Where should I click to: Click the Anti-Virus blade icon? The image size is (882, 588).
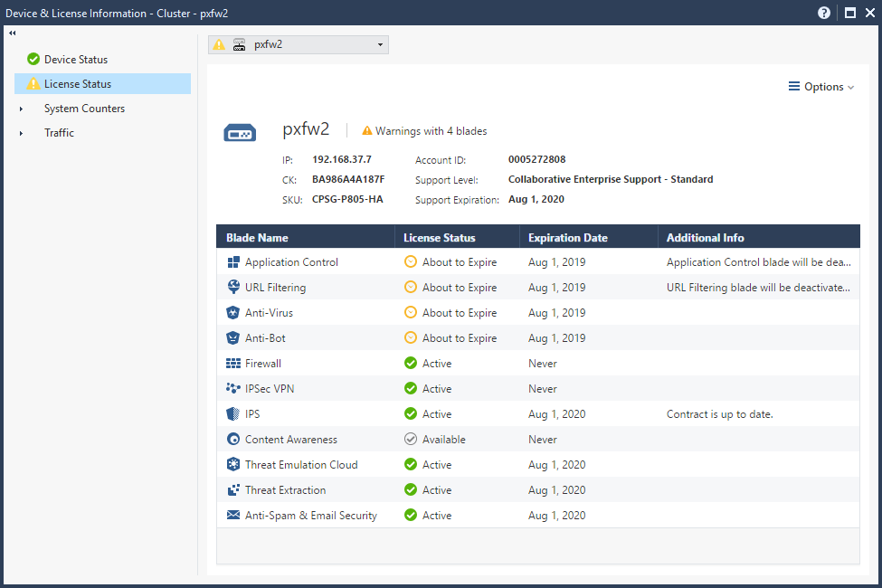[232, 313]
